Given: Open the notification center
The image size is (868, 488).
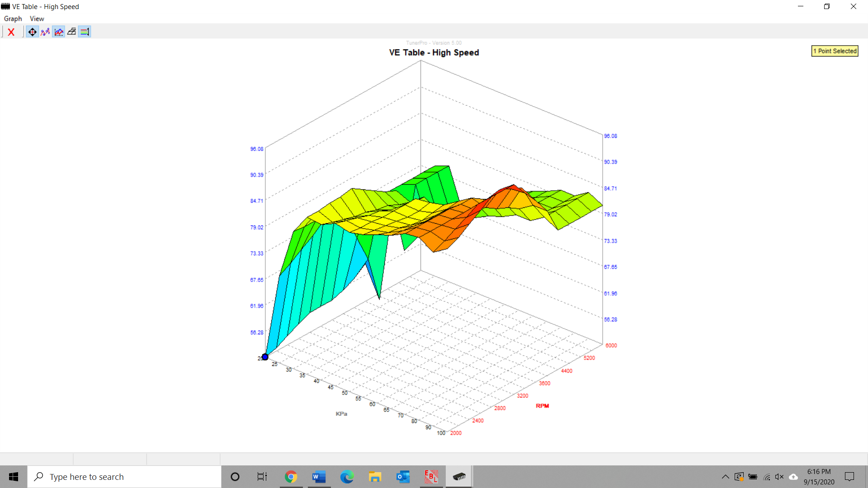Looking at the screenshot, I should 849,477.
